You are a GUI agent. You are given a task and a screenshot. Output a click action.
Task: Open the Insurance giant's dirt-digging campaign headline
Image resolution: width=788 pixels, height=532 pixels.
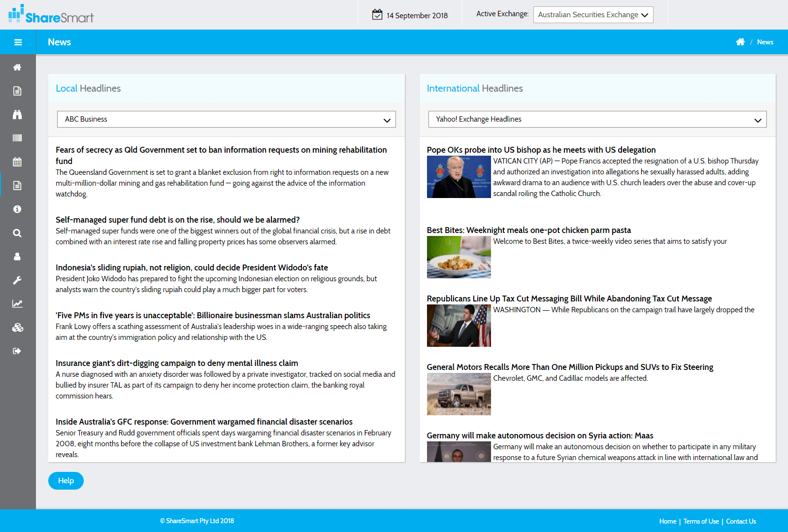[177, 363]
